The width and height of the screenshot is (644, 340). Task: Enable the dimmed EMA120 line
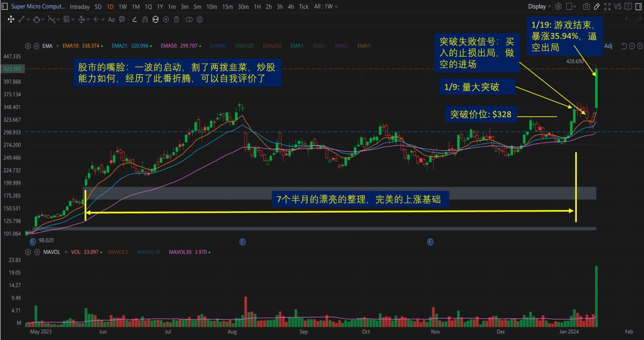pyautogui.click(x=245, y=46)
